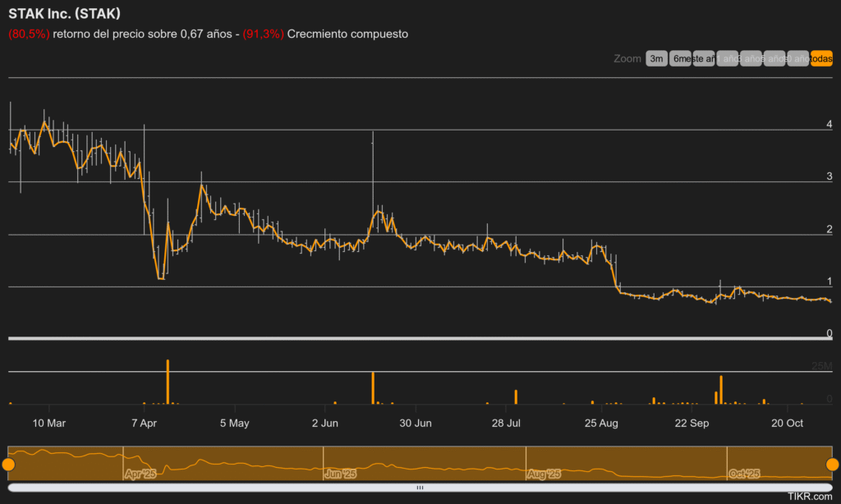Click the Oct '25 marker in navigator

pyautogui.click(x=745, y=474)
